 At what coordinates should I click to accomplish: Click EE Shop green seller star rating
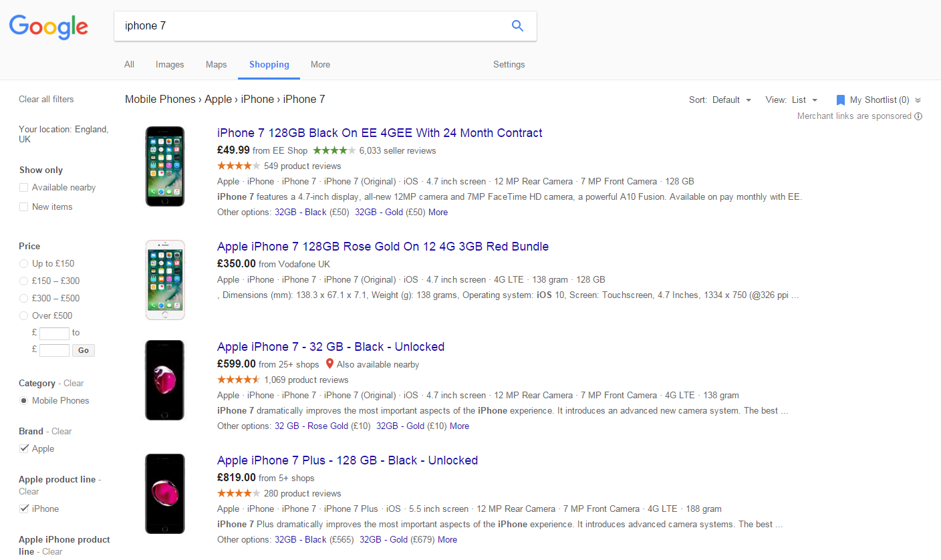(334, 150)
